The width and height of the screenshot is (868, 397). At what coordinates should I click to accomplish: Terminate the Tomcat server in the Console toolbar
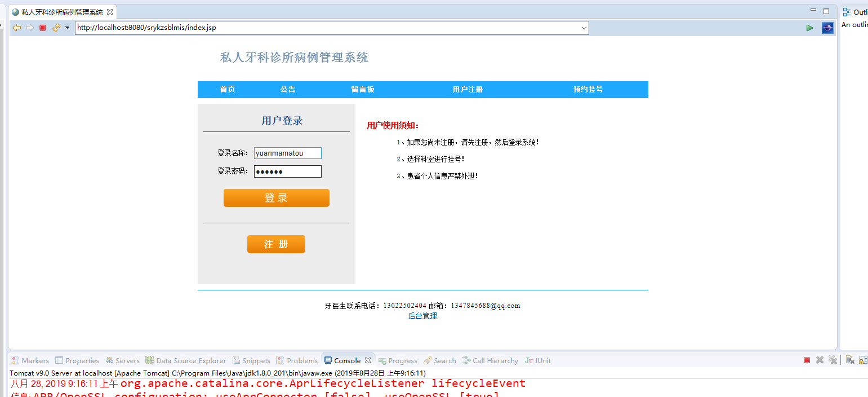807,360
